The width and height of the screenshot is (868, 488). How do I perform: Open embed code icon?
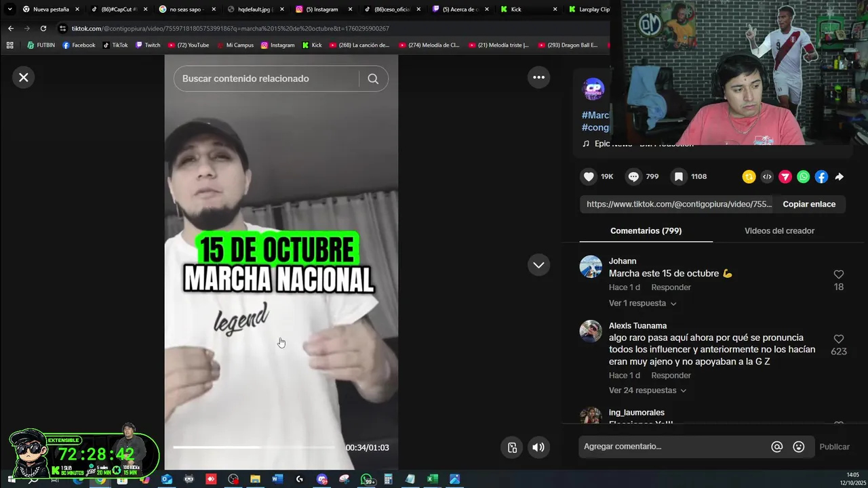pos(767,177)
